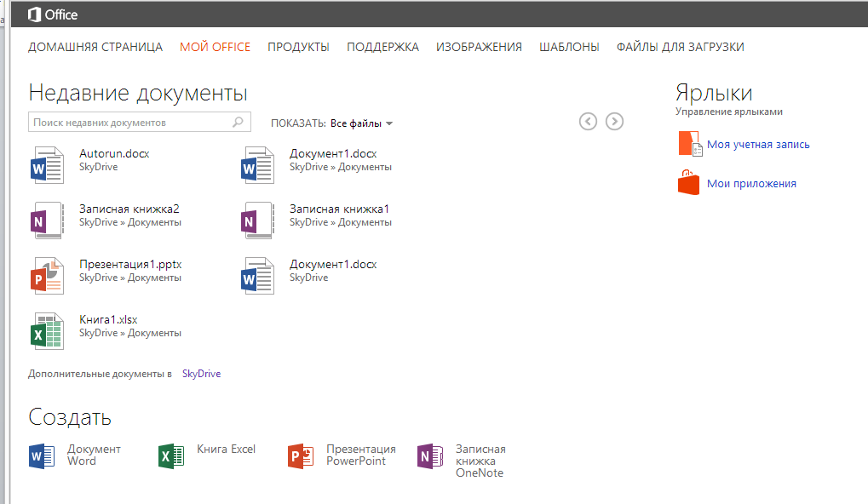Create a new PowerPoint presentation via icon
The height and width of the screenshot is (504, 868).
coord(302,455)
